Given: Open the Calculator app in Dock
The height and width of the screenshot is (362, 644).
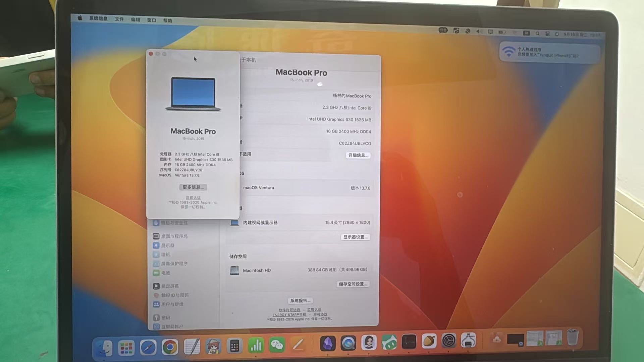Looking at the screenshot, I should pos(234,346).
